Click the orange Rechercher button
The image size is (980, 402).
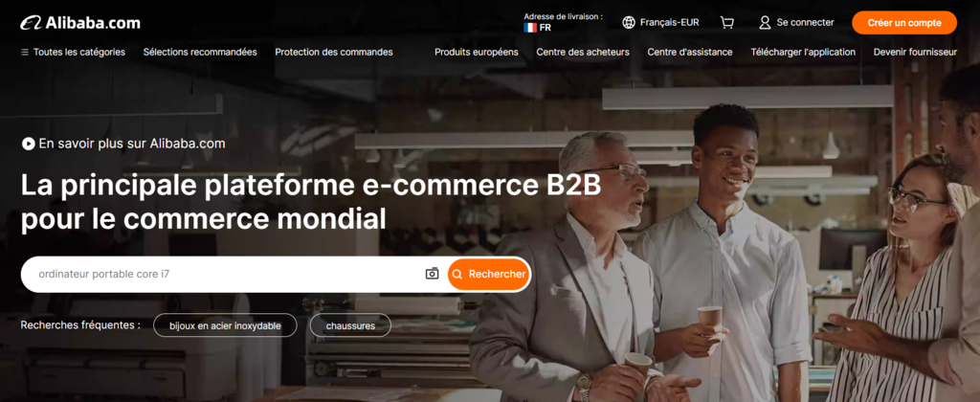pyautogui.click(x=489, y=274)
